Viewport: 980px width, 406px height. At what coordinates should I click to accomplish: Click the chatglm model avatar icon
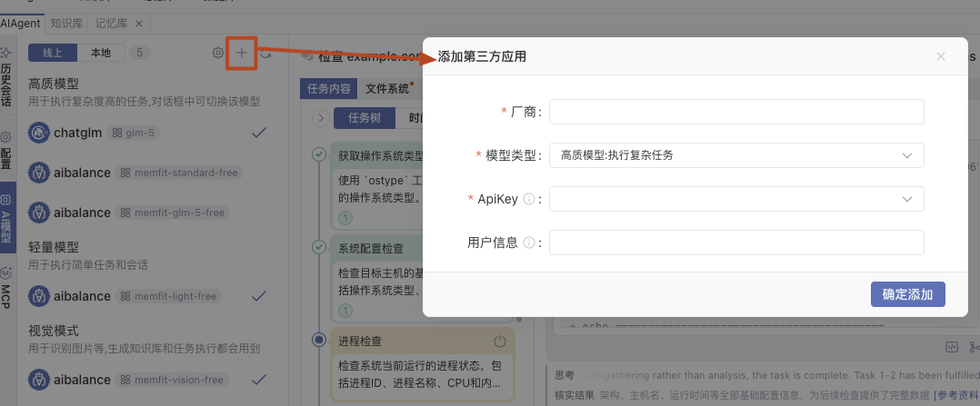pyautogui.click(x=39, y=133)
